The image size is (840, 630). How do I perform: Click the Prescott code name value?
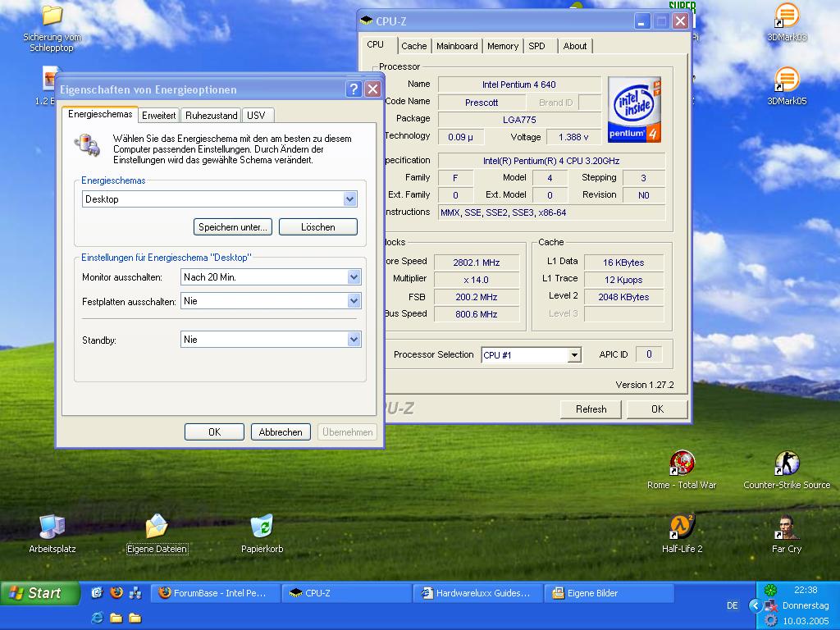pyautogui.click(x=482, y=103)
